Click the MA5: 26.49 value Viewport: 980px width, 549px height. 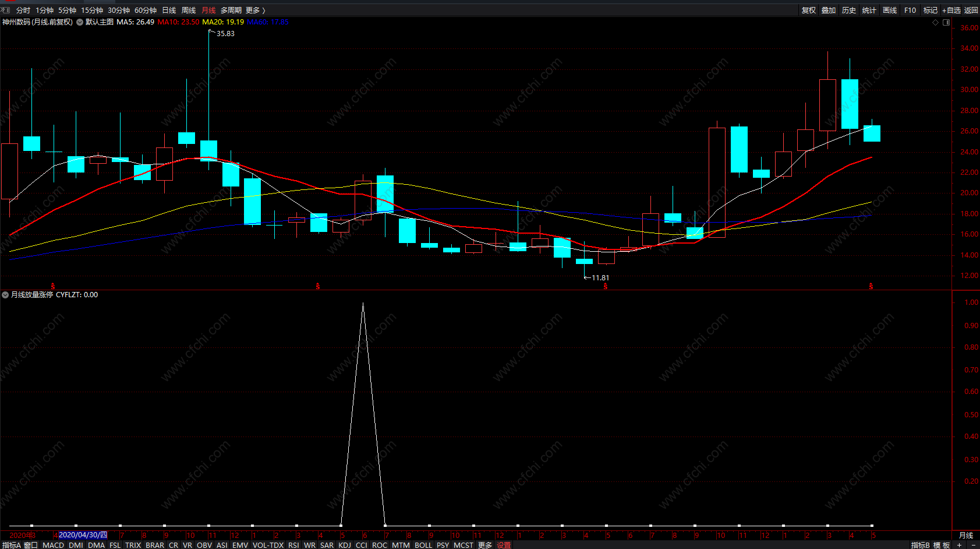pos(136,22)
